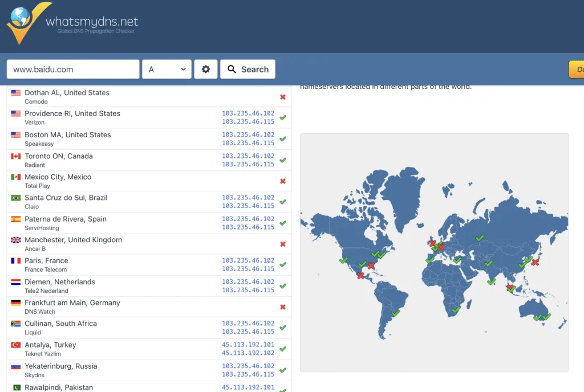Viewport: 584px width, 392px height.
Task: Click green checkmark over South Africa on map
Action: [x=456, y=310]
